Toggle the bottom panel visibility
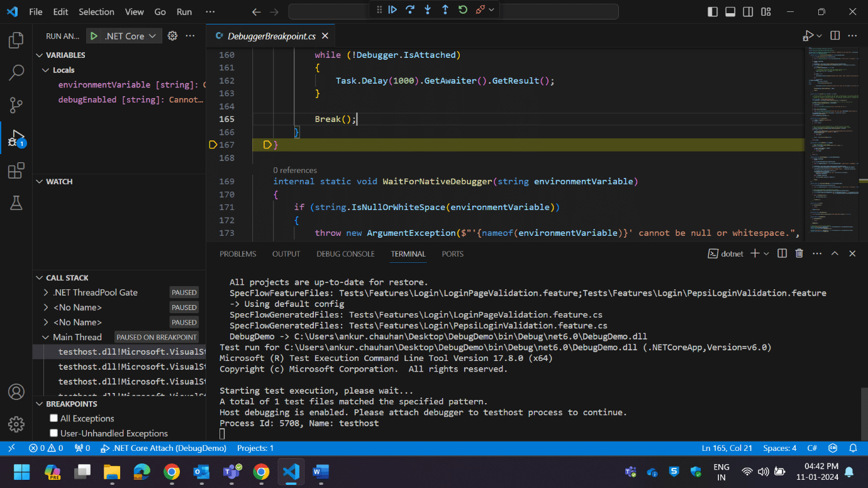The width and height of the screenshot is (868, 488). click(x=730, y=12)
